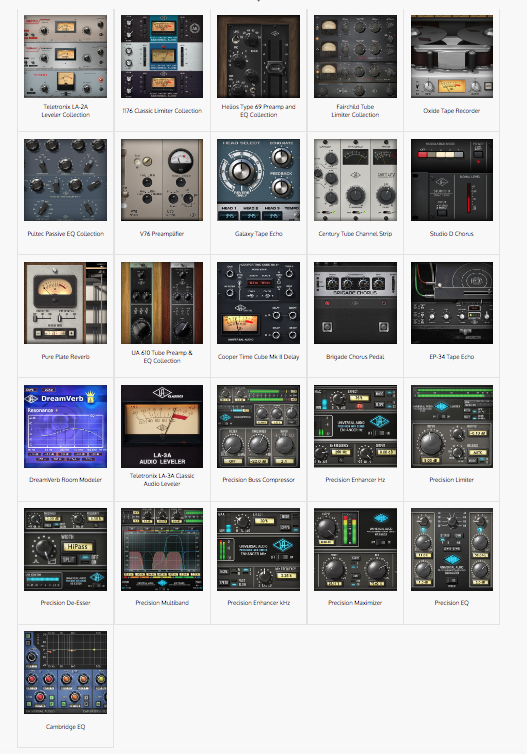Click the Galaxy Tape Echo plugin image
Viewport: 527px width, 754px height.
pos(258,180)
